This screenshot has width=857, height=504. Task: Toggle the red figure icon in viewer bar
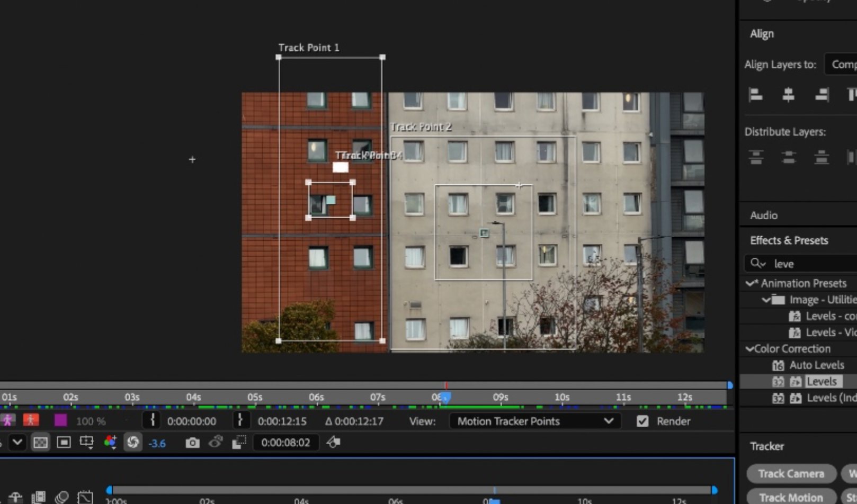31,421
